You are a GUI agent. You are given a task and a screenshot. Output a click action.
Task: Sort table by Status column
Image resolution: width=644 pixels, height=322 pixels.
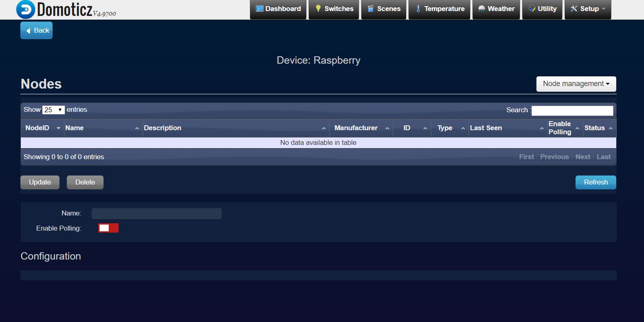click(x=599, y=128)
